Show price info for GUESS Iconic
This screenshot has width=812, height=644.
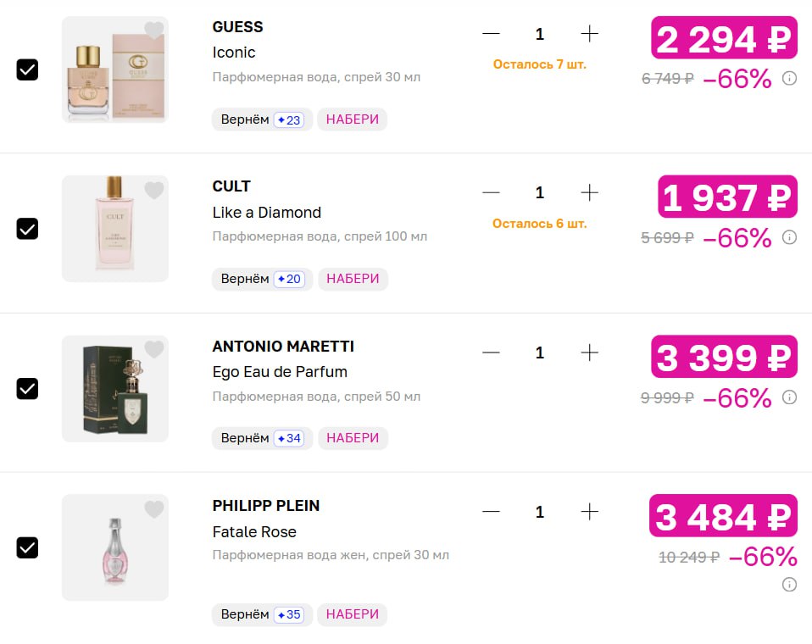[x=789, y=79]
